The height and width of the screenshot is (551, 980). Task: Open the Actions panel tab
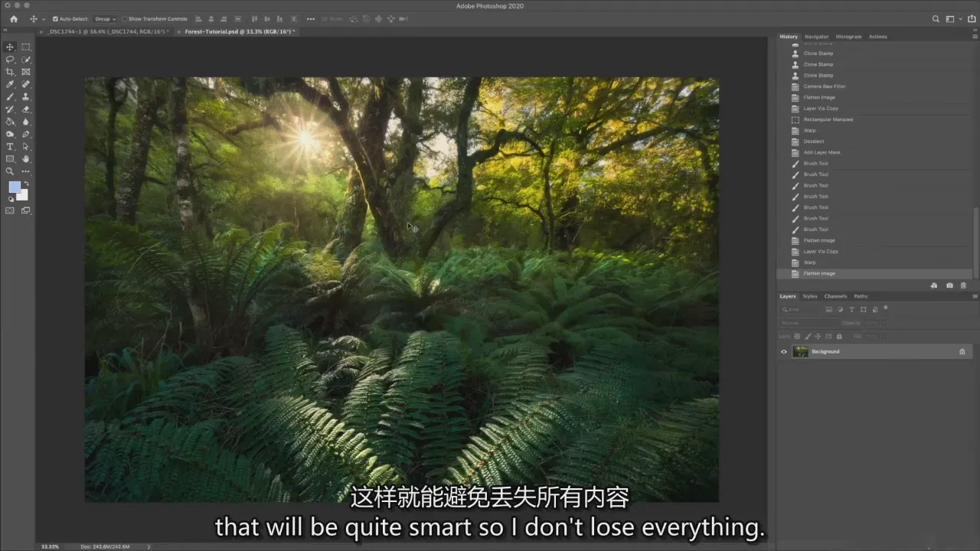tap(877, 37)
